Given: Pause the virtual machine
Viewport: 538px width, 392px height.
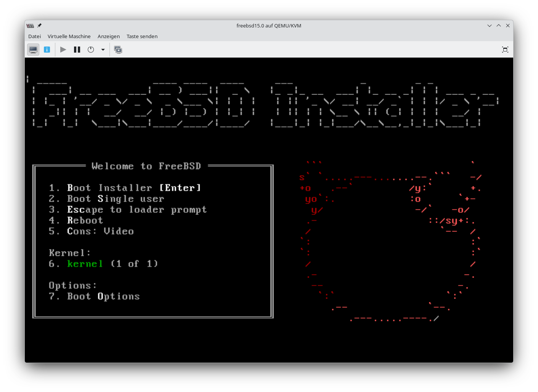Looking at the screenshot, I should click(77, 50).
